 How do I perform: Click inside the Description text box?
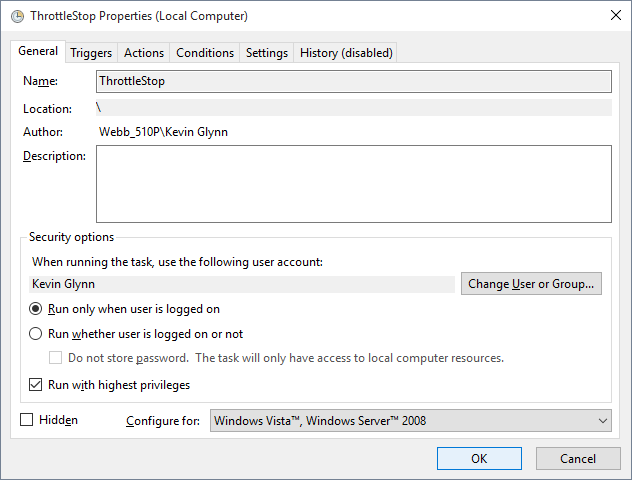(x=353, y=183)
